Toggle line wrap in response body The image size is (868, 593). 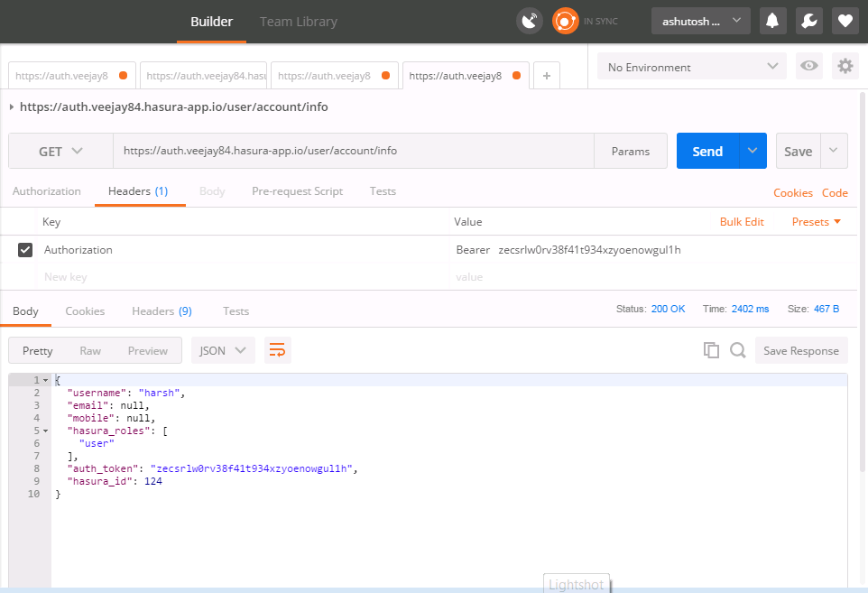click(277, 350)
